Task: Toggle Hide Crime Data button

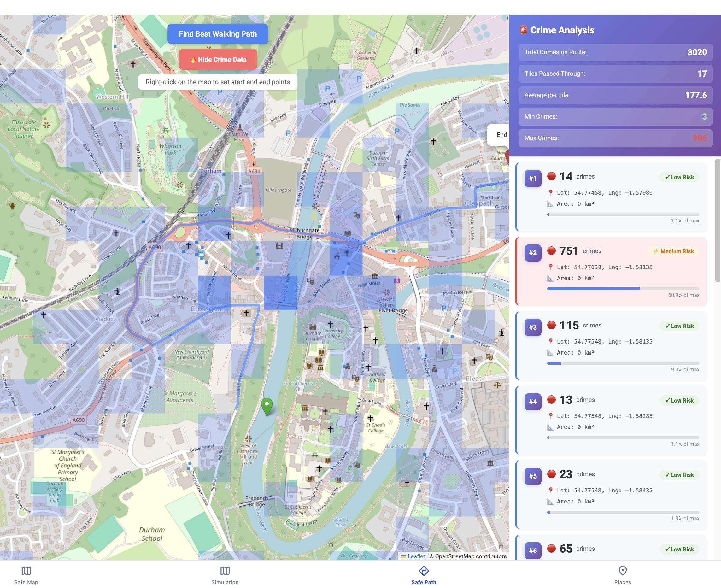Action: click(x=218, y=60)
